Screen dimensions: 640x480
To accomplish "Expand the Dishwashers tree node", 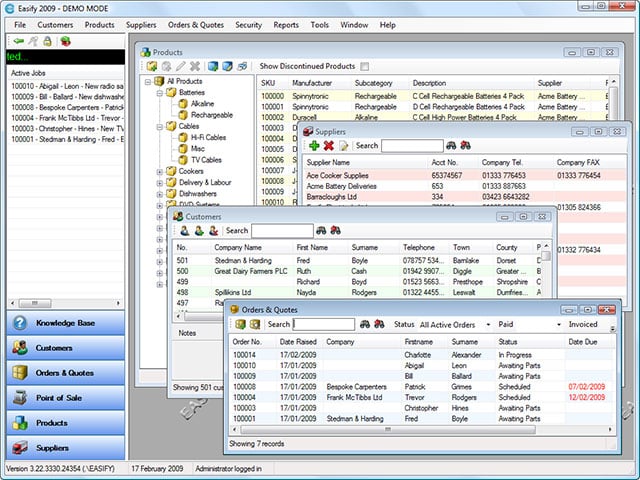I will [x=160, y=194].
